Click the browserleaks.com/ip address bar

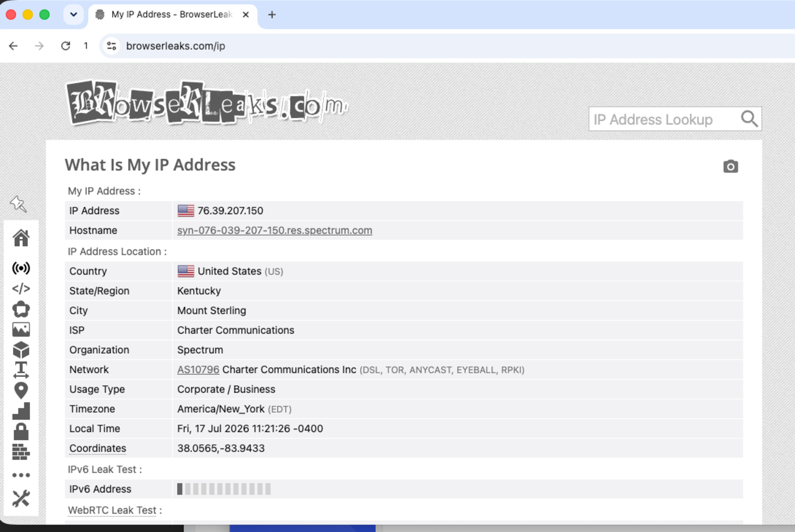(x=175, y=46)
